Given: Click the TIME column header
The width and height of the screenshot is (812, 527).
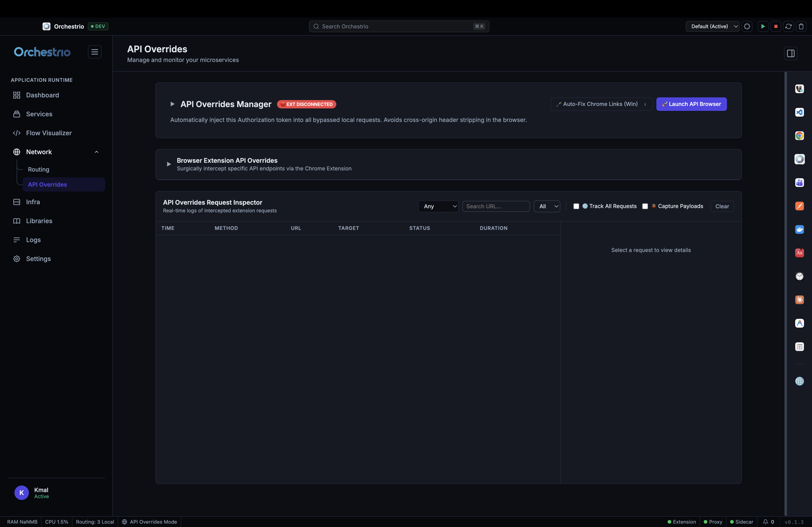Looking at the screenshot, I should pos(168,228).
